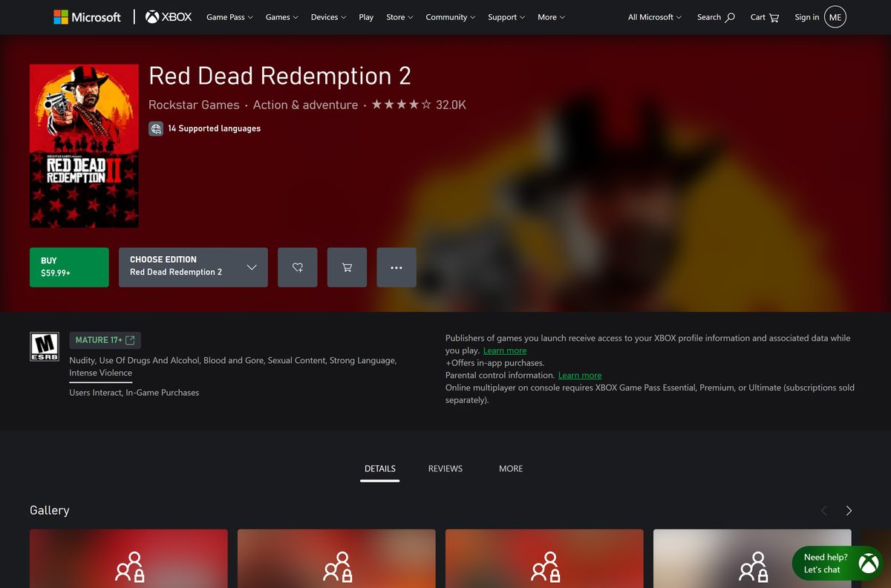
Task: Expand the Store menu
Action: tap(400, 17)
